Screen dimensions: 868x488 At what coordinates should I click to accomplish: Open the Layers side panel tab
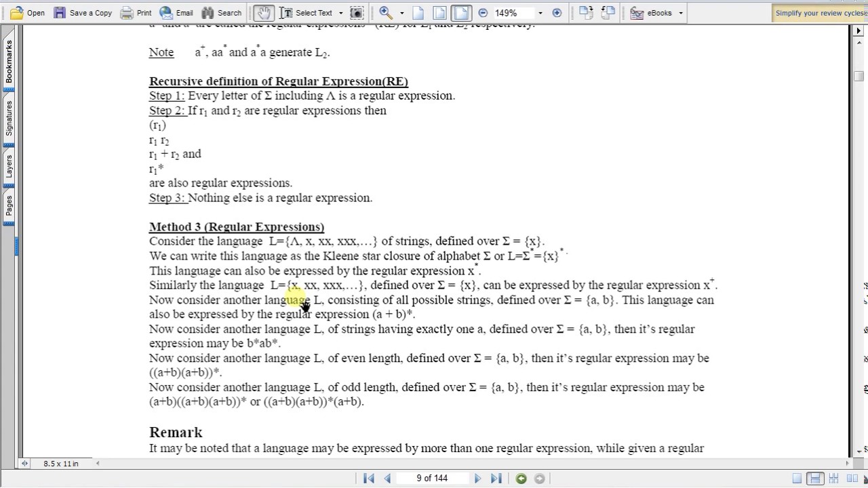[x=9, y=167]
